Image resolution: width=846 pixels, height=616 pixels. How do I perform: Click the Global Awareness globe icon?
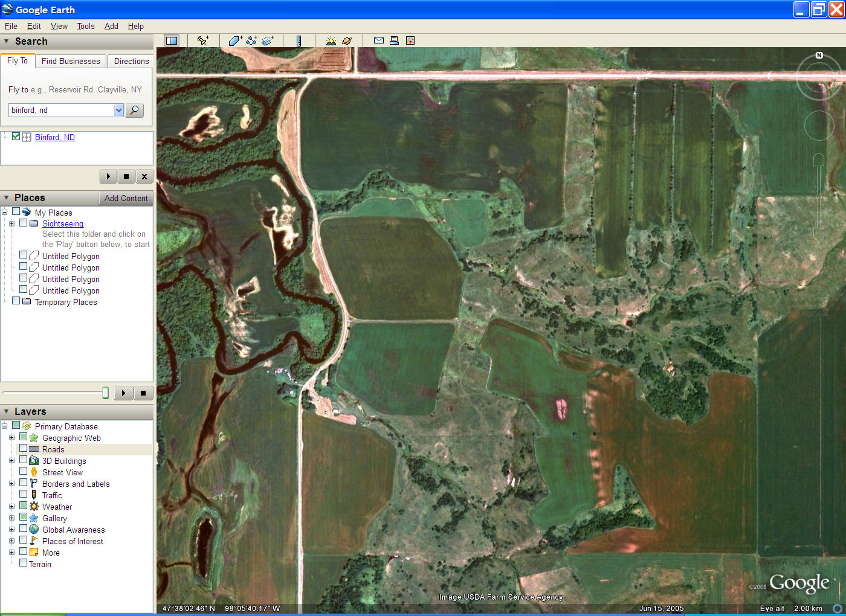34,529
